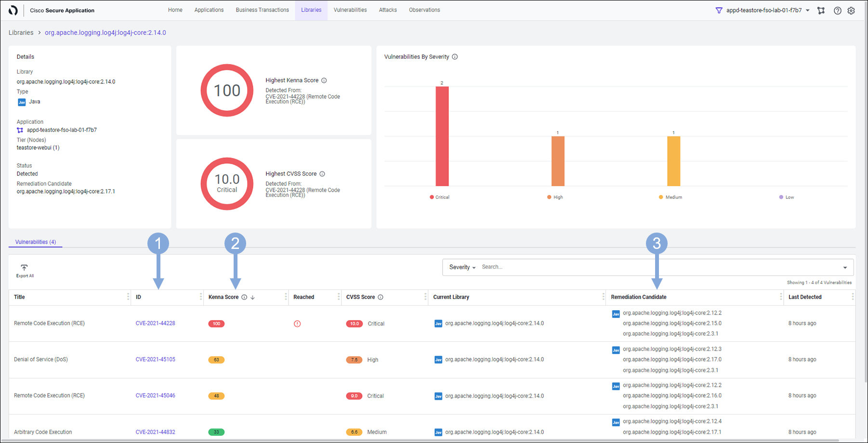Toggle the Medium legend item in chart
This screenshot has width=868, height=443.
pos(671,197)
